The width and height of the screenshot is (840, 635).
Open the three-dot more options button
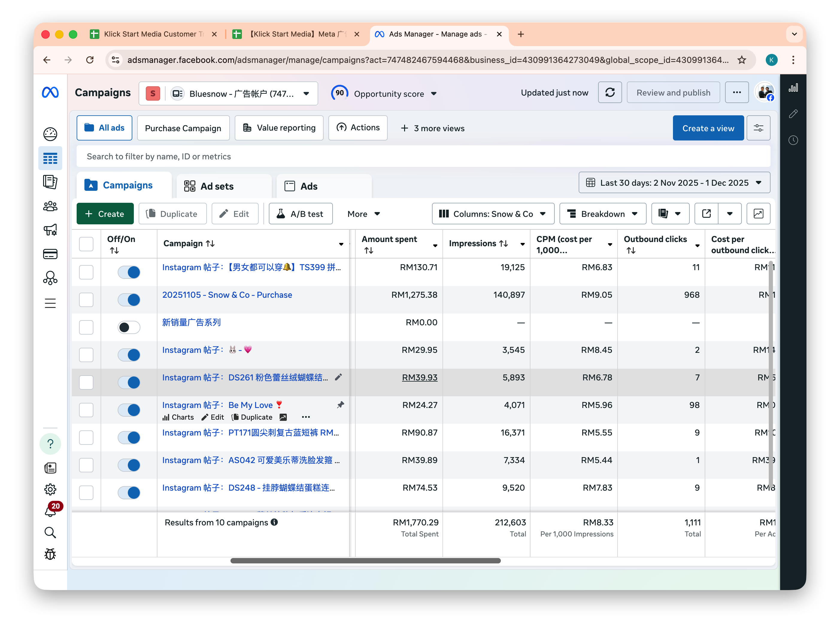click(x=737, y=92)
